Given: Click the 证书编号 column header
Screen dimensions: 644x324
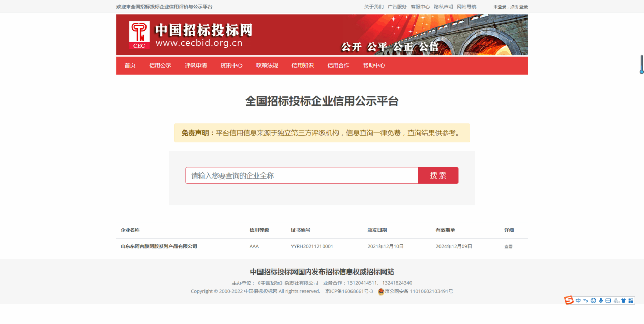Looking at the screenshot, I should click(301, 230).
